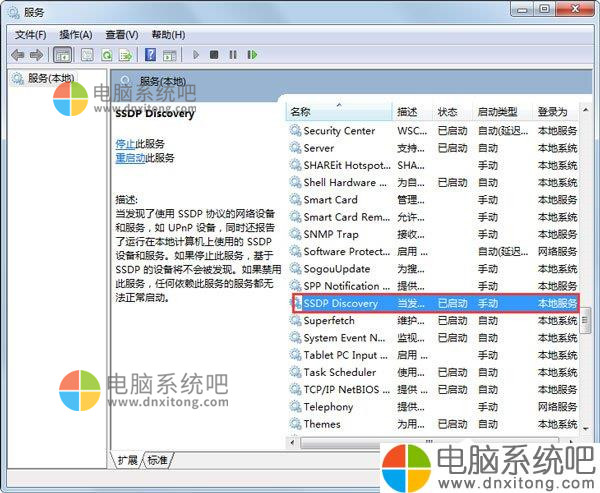Click the Export List toolbar icon
The width and height of the screenshot is (600, 493).
(x=125, y=54)
